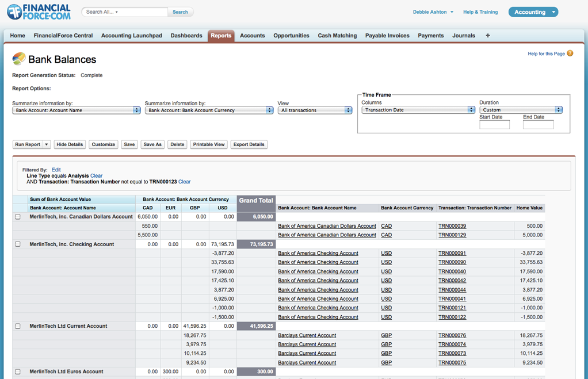588x379 pixels.
Task: Click CAD currency link in TRN000039 row
Action: [x=386, y=226]
